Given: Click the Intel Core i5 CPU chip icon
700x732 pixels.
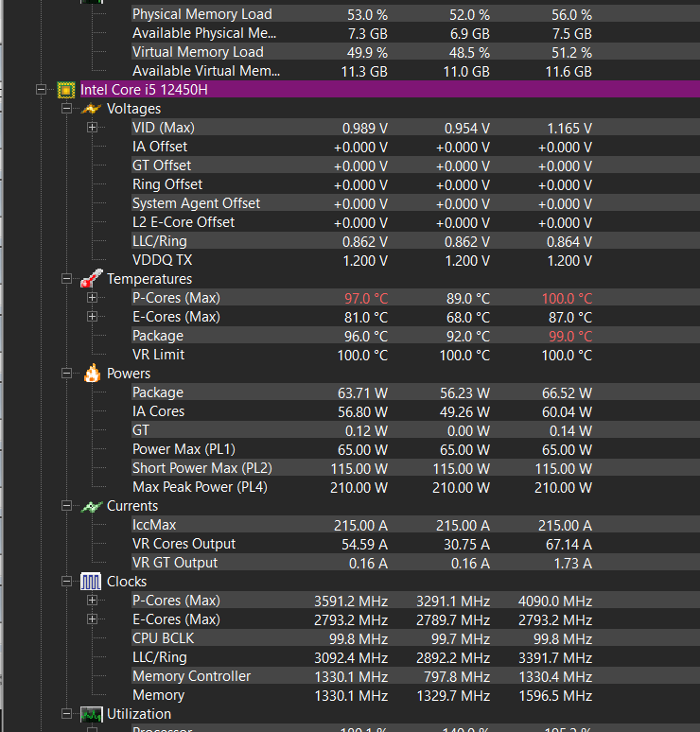Looking at the screenshot, I should 66,90.
